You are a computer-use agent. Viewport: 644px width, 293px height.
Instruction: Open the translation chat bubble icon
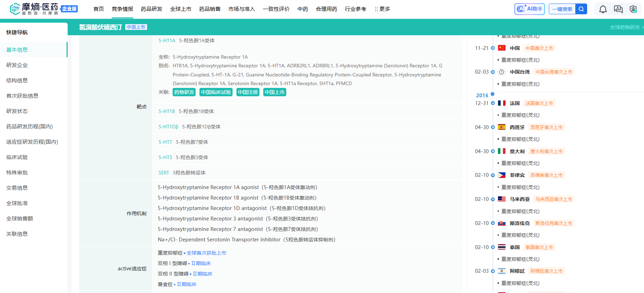(618, 9)
